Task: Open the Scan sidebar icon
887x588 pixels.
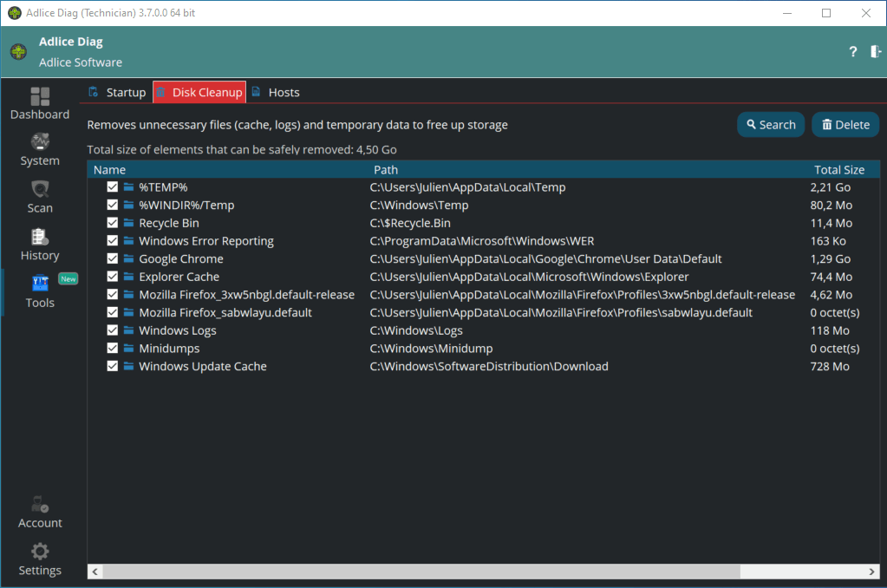Action: (40, 189)
